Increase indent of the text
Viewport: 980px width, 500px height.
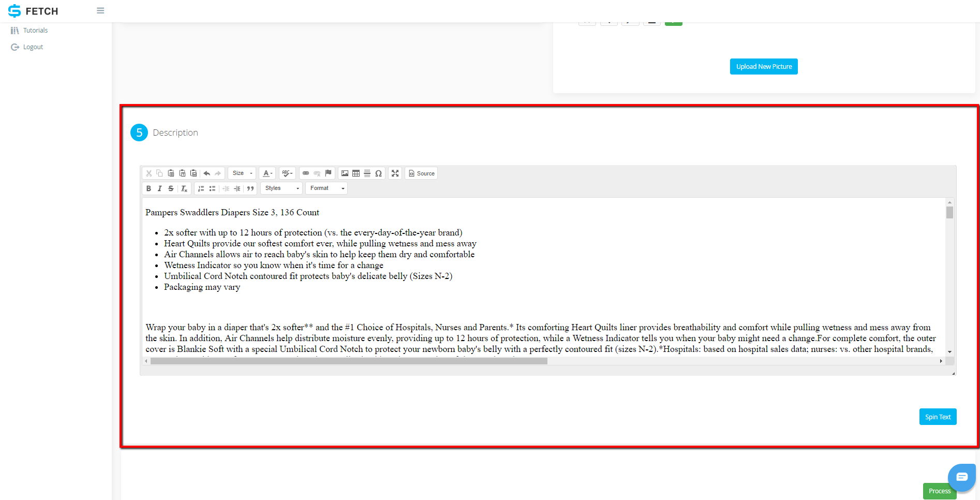(x=237, y=188)
